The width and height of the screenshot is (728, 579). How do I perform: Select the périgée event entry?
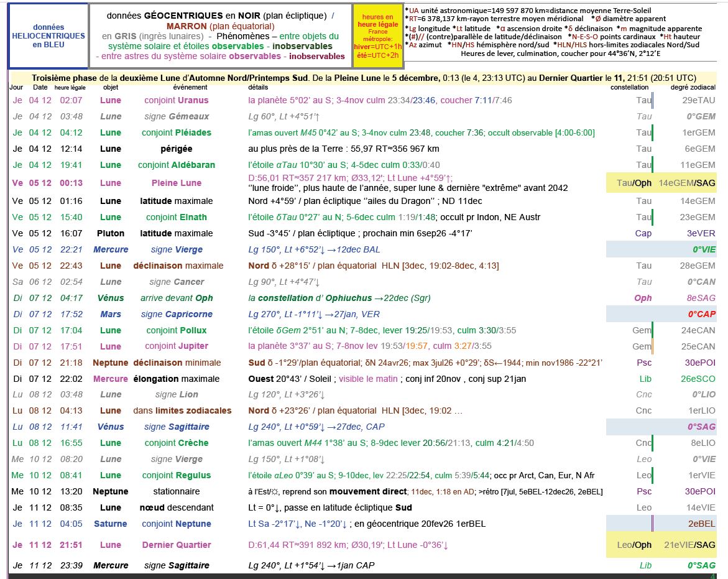pos(177,149)
